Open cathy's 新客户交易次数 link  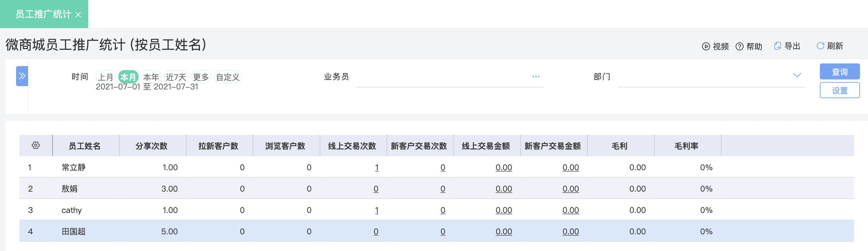click(443, 210)
